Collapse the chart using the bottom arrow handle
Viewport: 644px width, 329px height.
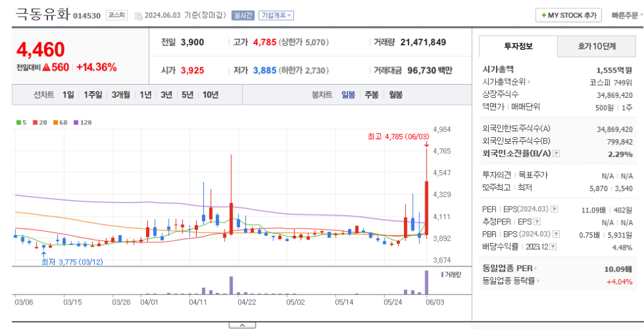(x=242, y=325)
